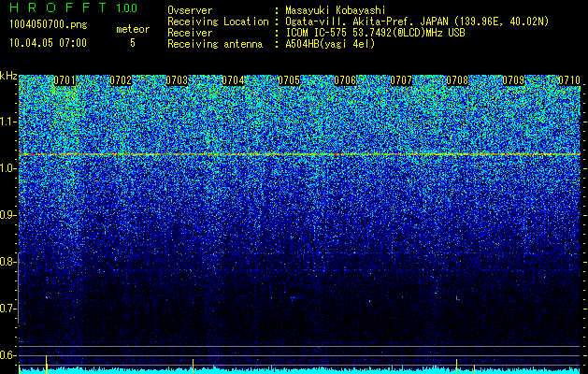This screenshot has height=374, width=588.
Task: Click the 0706 time marker
Action: tap(345, 80)
